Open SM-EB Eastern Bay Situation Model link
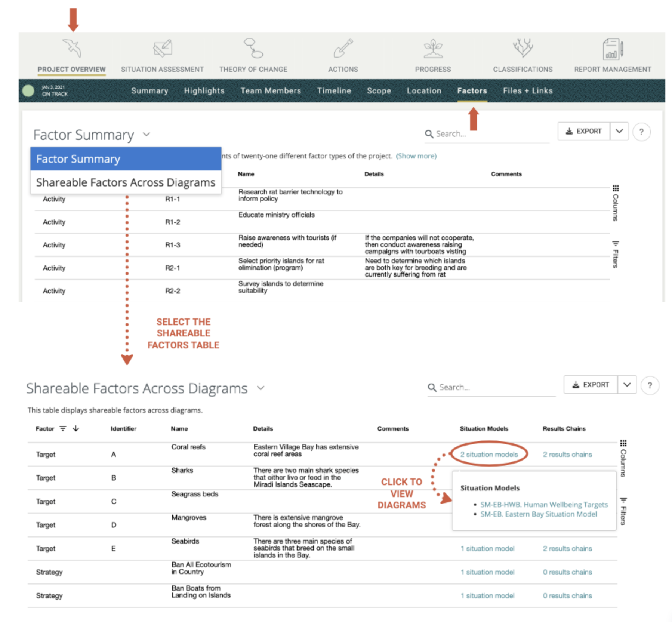This screenshot has height=622, width=672. [x=539, y=514]
